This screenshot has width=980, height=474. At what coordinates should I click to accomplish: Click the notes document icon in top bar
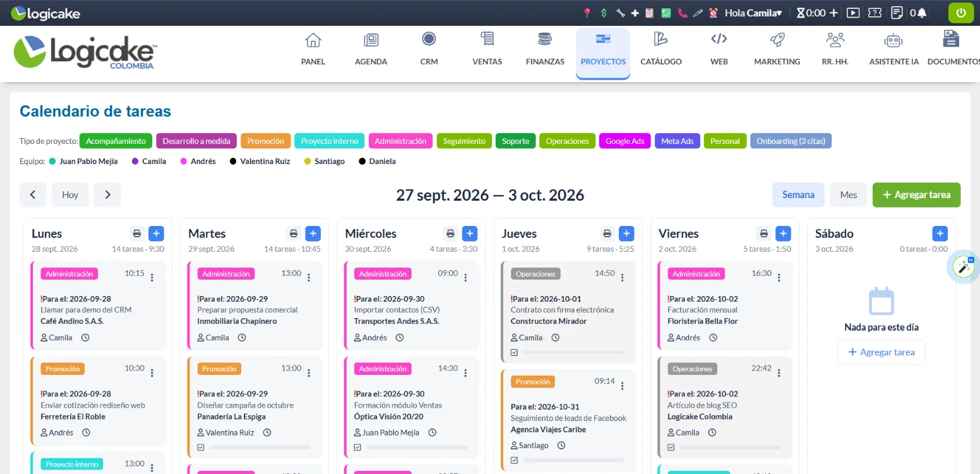[x=897, y=13]
